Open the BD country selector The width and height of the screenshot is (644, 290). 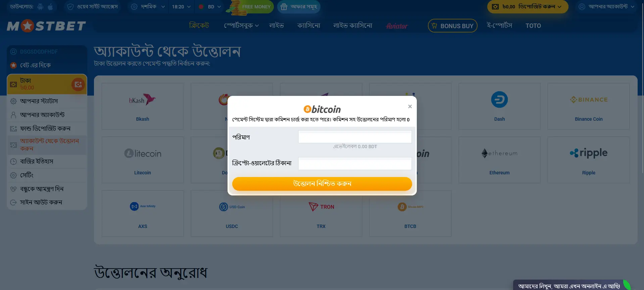click(x=210, y=7)
